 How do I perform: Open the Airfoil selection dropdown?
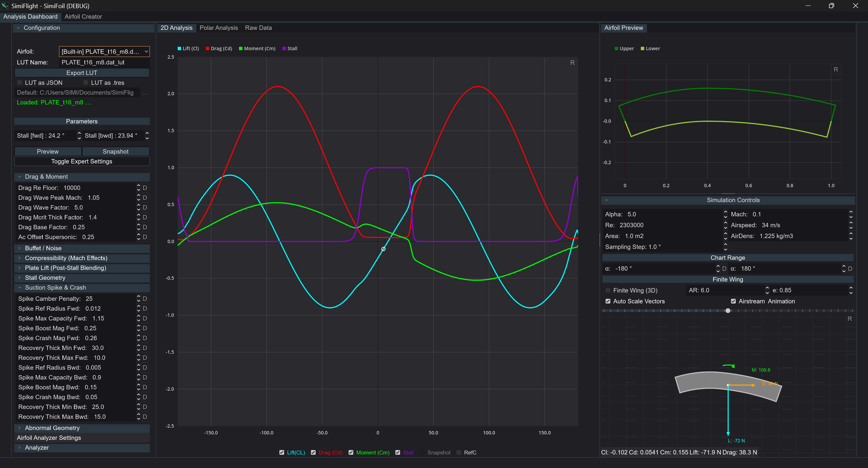pyautogui.click(x=104, y=52)
